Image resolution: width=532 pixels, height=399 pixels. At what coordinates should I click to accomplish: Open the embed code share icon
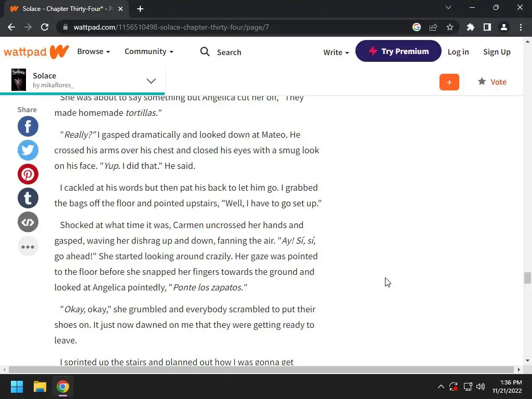[28, 222]
